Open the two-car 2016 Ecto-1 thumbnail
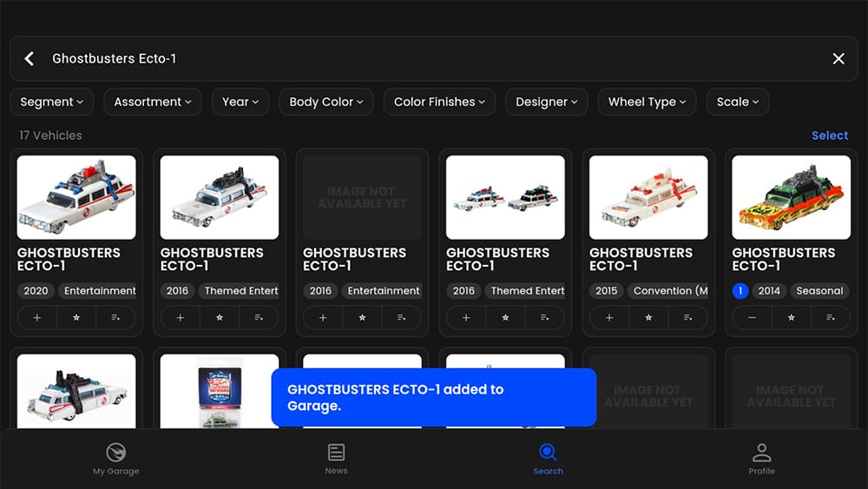Viewport: 868px width, 489px height. [505, 198]
